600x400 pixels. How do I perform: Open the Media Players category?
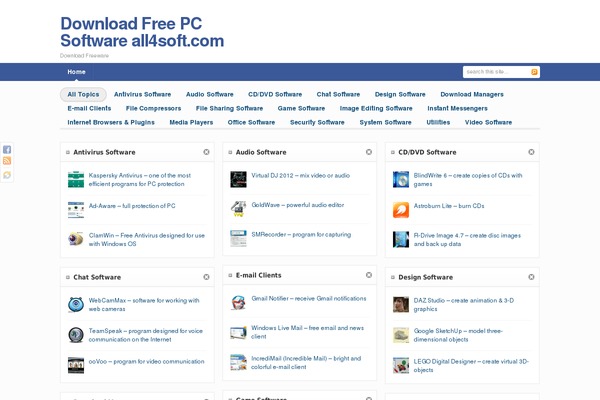click(191, 122)
